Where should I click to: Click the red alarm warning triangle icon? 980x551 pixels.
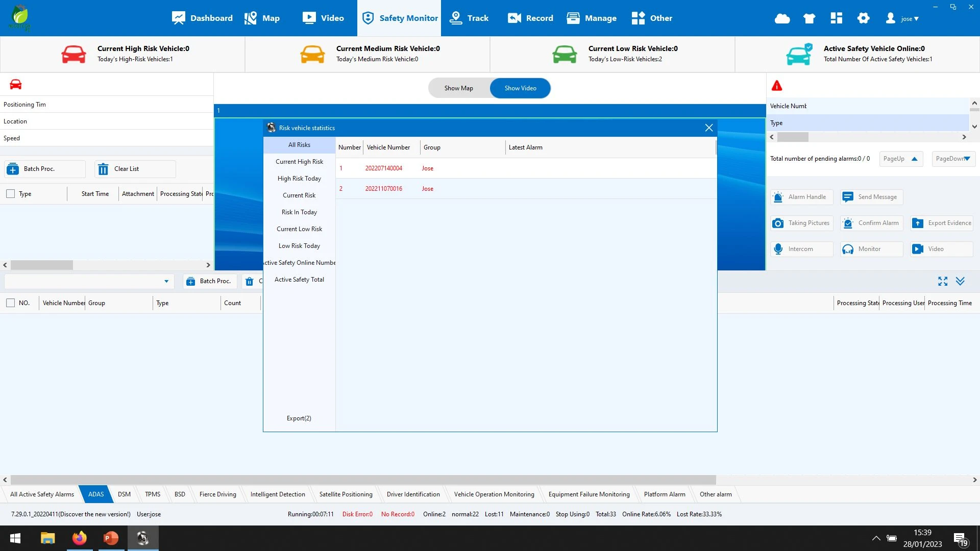point(777,86)
